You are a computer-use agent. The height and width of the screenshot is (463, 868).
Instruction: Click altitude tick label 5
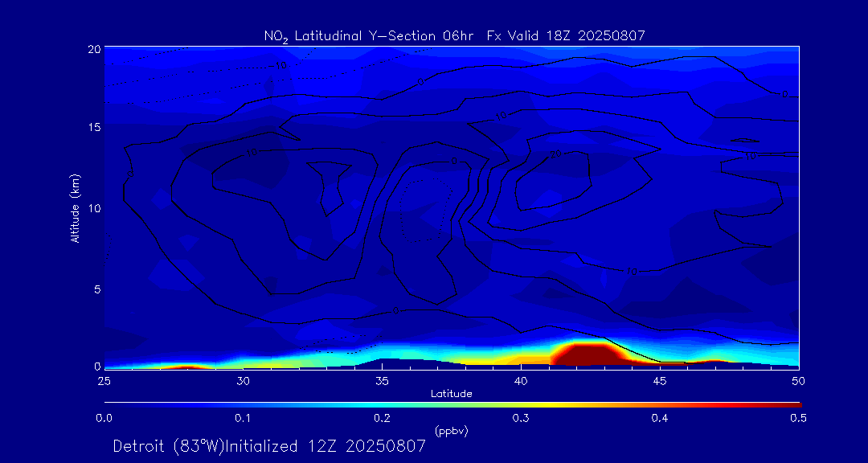pyautogui.click(x=97, y=289)
